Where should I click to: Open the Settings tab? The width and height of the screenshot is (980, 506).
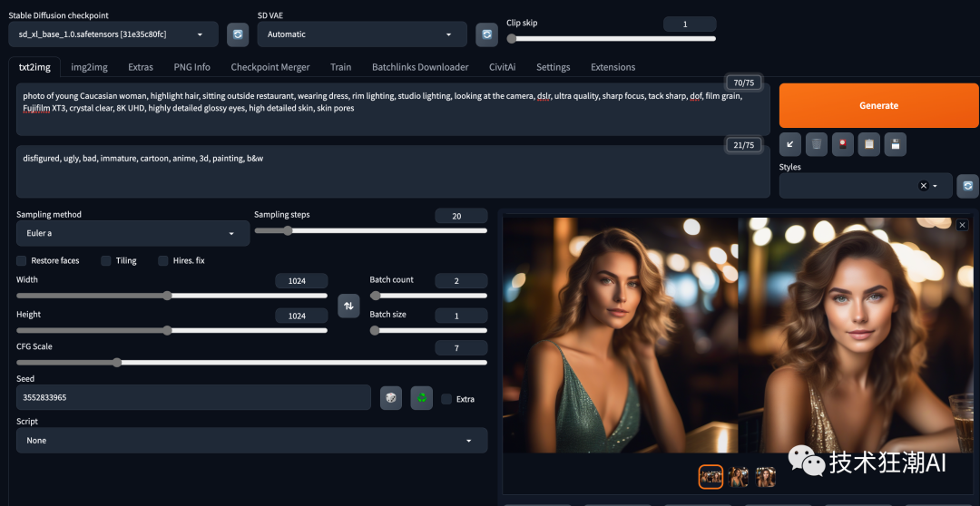[x=554, y=67]
